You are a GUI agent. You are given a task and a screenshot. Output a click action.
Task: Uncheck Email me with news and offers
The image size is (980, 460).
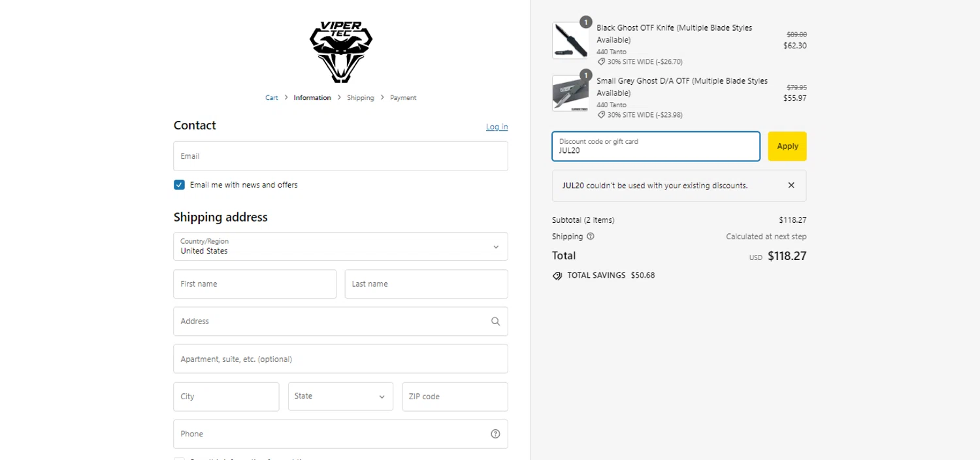coord(180,185)
